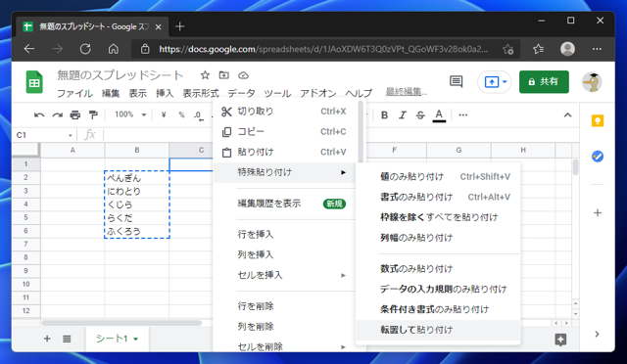Open Google Keep side panel
The width and height of the screenshot is (627, 364).
click(598, 120)
